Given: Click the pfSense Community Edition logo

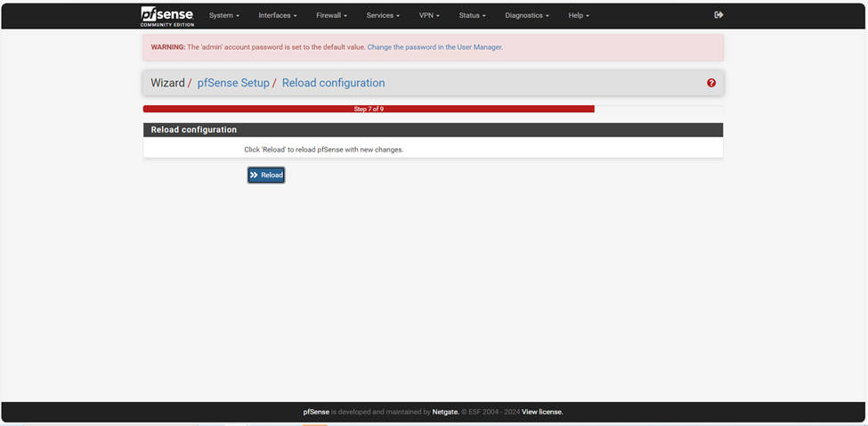Looking at the screenshot, I should coord(166,16).
